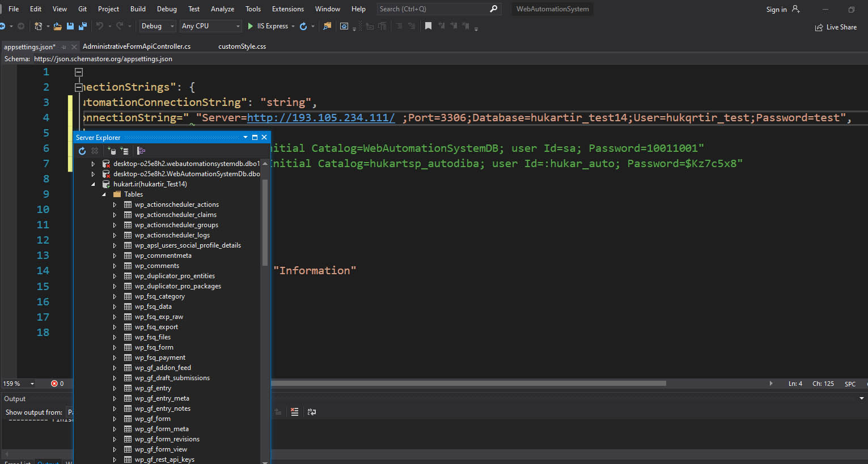Open the IIS Express launch dropdown arrow
This screenshot has width=868, height=464.
(293, 26)
